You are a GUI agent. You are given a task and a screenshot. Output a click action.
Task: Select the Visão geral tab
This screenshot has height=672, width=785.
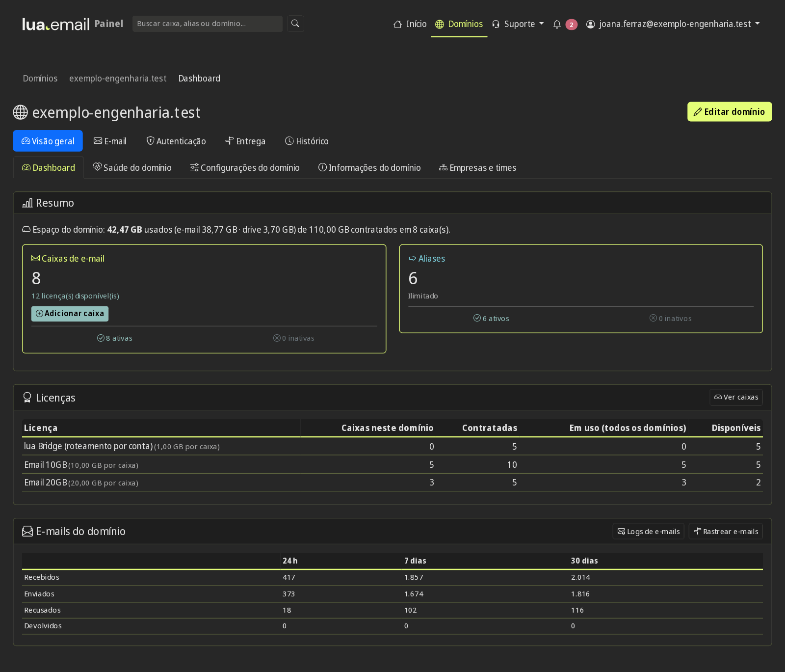(48, 141)
